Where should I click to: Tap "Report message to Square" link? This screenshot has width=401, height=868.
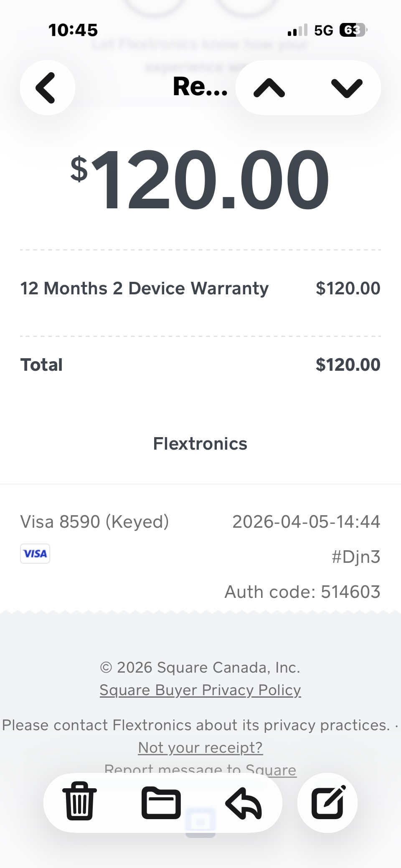pos(200,769)
